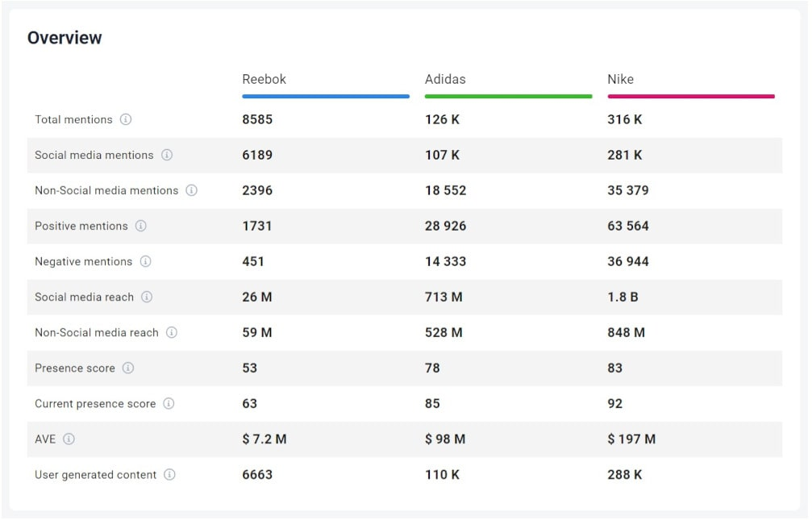
Task: Click the Overview heading
Action: click(65, 38)
